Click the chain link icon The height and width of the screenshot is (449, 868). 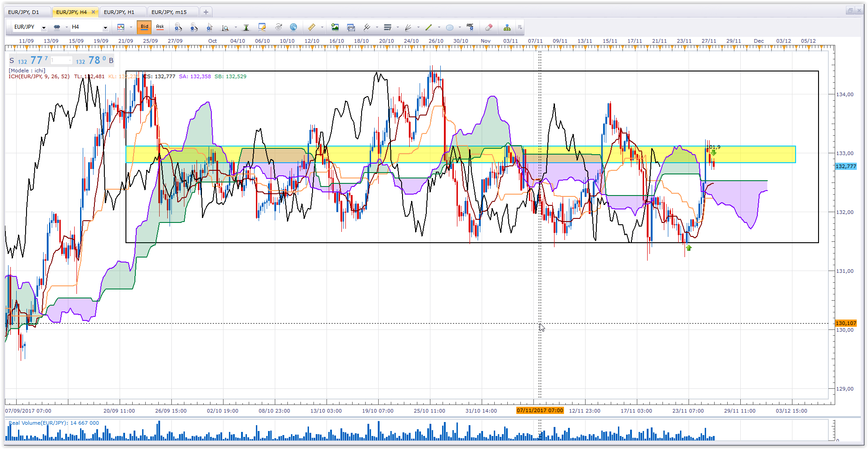point(57,27)
